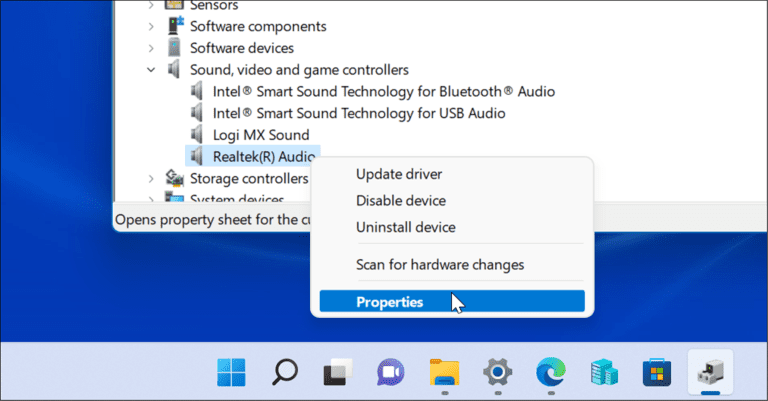Click speaker icon beside Logi MX Sound
Image resolution: width=768 pixels, height=401 pixels.
(x=197, y=135)
